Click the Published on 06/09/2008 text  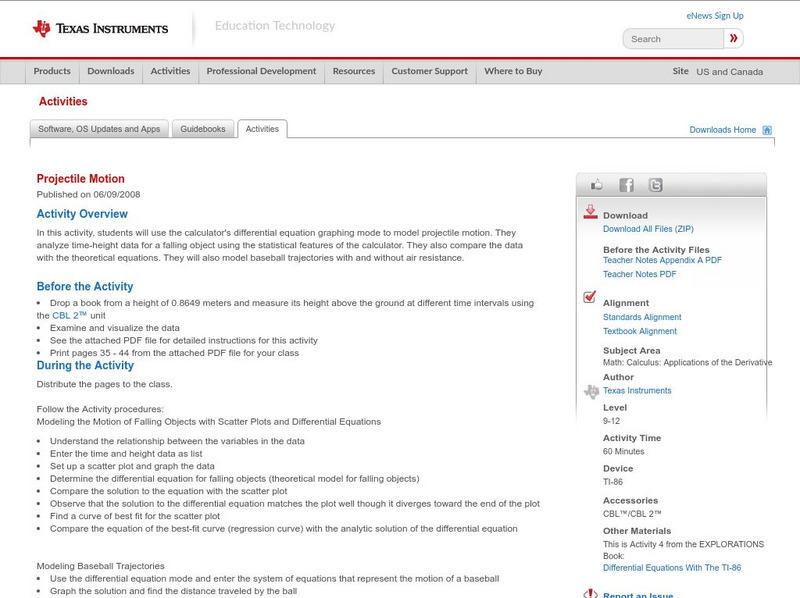[x=88, y=194]
